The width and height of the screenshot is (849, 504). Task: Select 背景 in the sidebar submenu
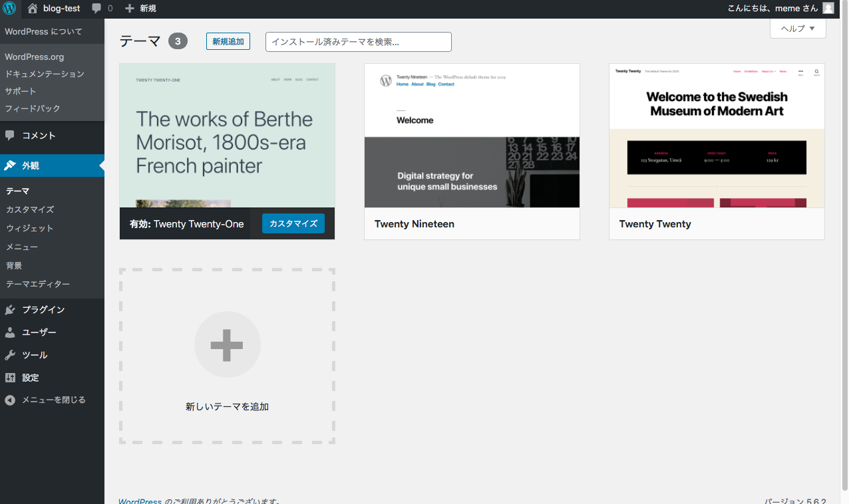tap(14, 265)
